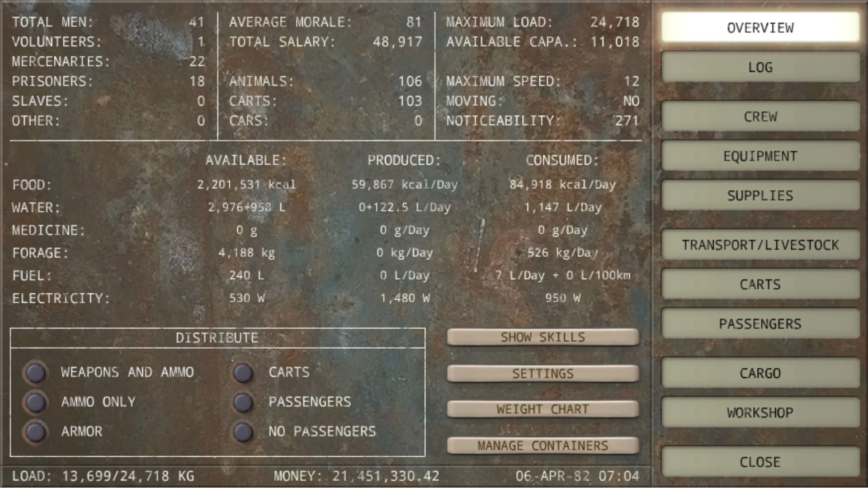The image size is (868, 488).
Task: Open the Carts side tab
Action: click(x=760, y=284)
